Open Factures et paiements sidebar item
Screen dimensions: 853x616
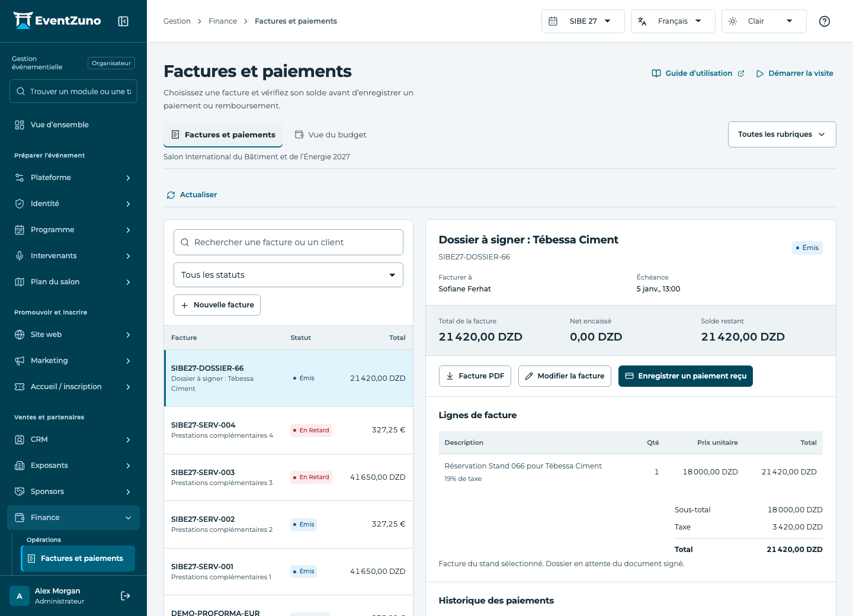78,559
